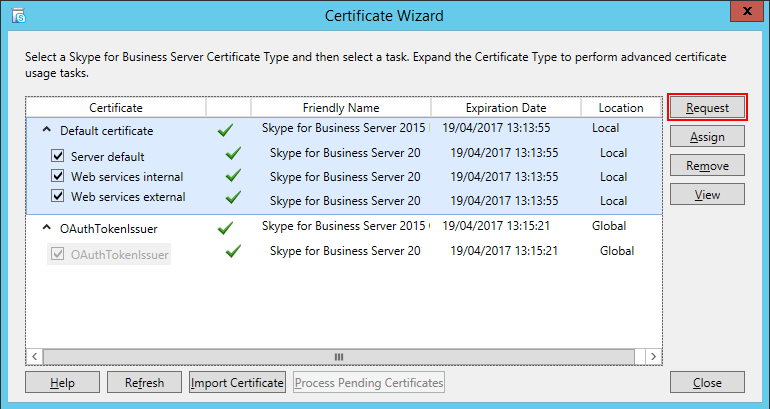Uncheck the Server default checkbox
The height and width of the screenshot is (409, 770).
point(58,156)
